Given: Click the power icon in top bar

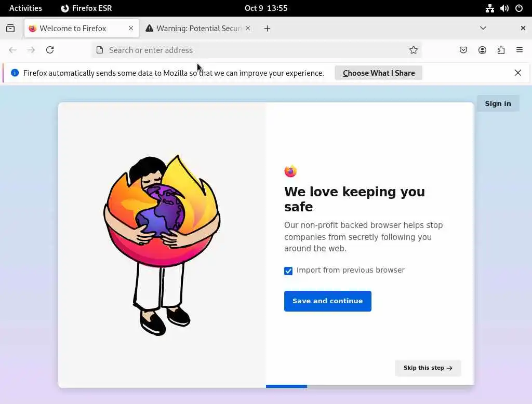Looking at the screenshot, I should click(519, 8).
